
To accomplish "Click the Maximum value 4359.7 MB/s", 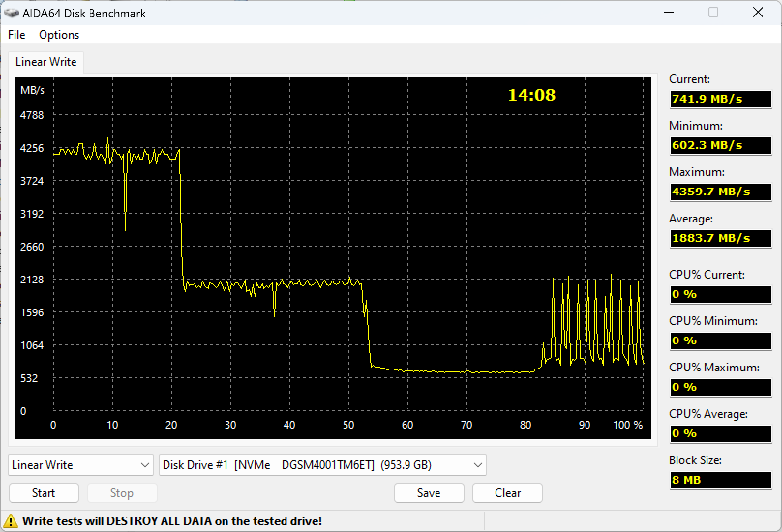I will point(721,192).
